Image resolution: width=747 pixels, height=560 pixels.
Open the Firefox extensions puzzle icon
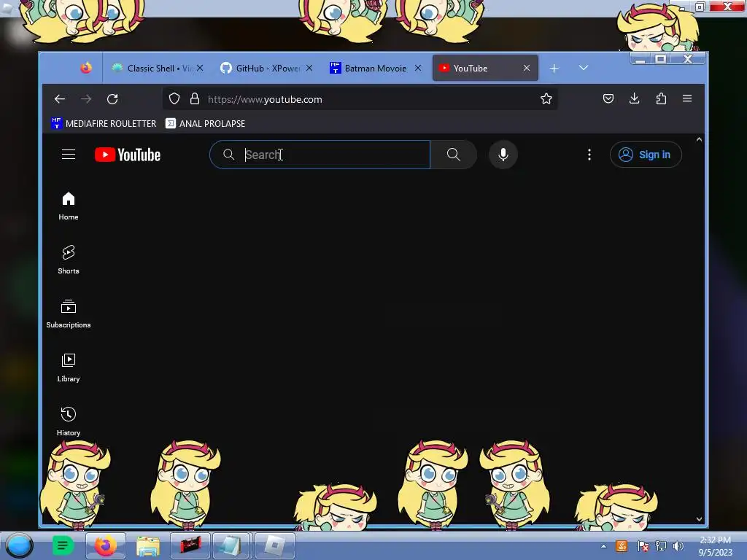click(x=661, y=98)
